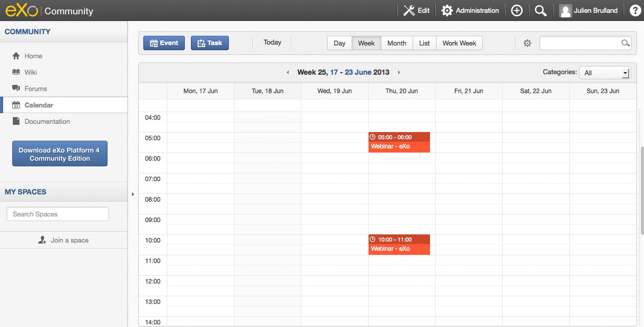
Task: Create a new Event
Action: (x=164, y=43)
